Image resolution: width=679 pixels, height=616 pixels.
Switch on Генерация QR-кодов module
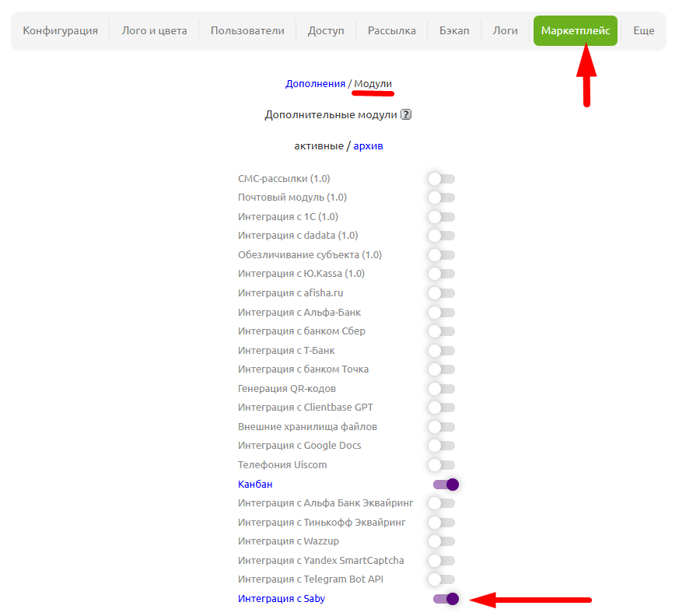(441, 389)
